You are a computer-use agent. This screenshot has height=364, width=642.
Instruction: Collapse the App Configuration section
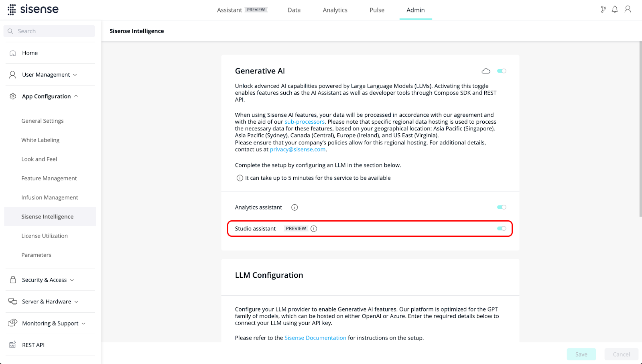(x=50, y=96)
